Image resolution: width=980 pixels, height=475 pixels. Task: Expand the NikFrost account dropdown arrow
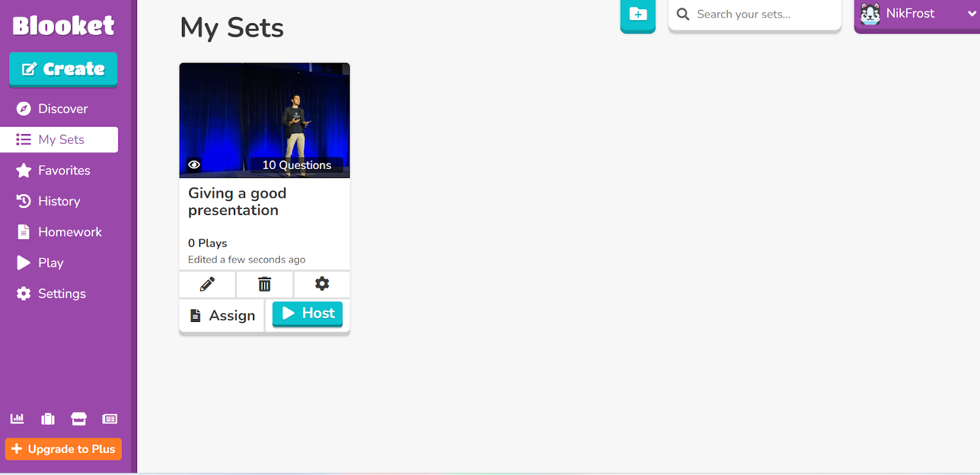click(971, 13)
